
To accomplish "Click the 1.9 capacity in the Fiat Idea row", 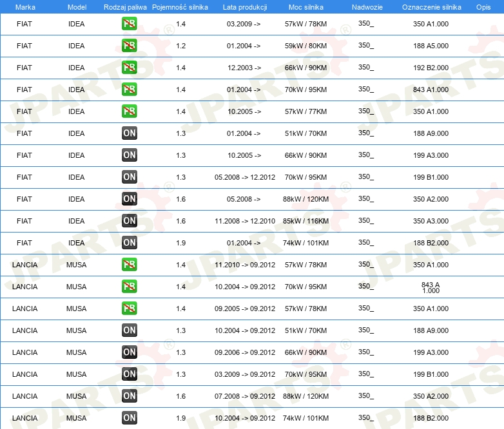I will click(x=180, y=243).
